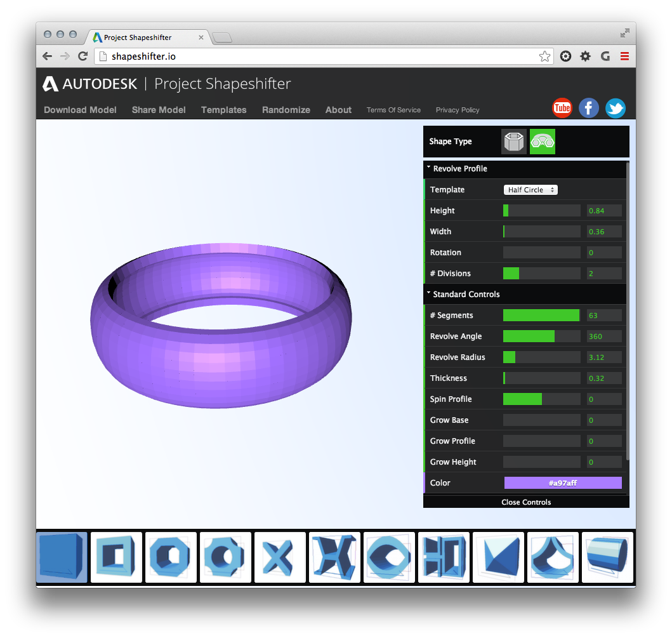This screenshot has height=638, width=672.
Task: Select the hexagonal extrude shape type icon
Action: coord(513,142)
